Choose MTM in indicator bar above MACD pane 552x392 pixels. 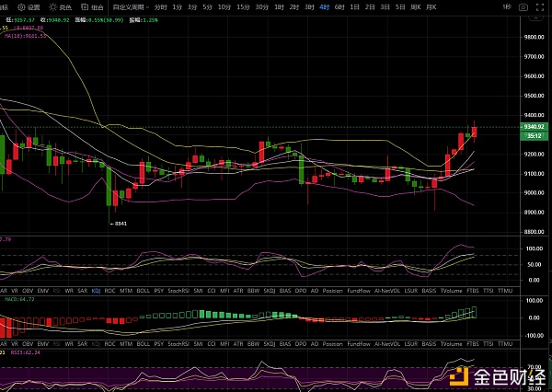point(126,291)
